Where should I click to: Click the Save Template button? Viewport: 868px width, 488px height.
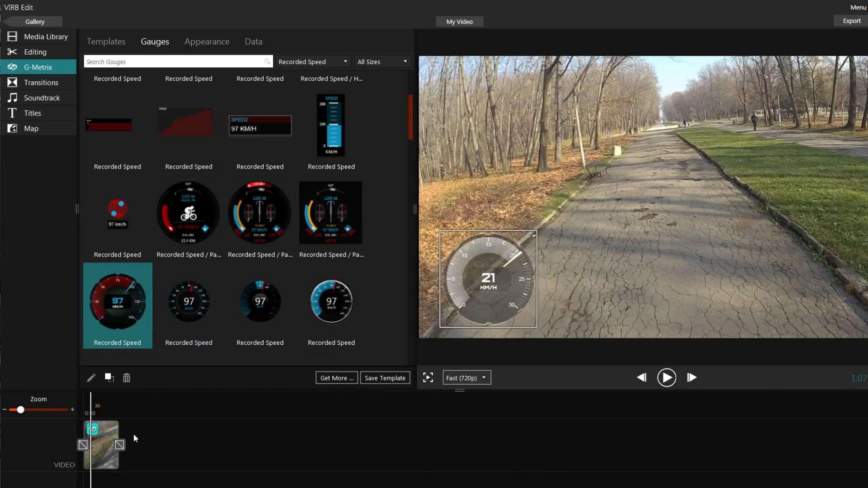click(385, 377)
